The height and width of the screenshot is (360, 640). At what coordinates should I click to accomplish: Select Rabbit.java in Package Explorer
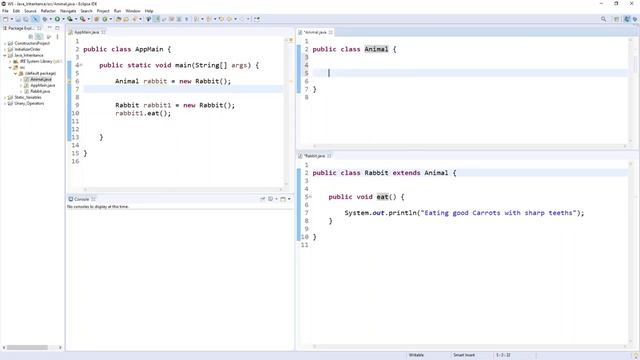[x=40, y=91]
